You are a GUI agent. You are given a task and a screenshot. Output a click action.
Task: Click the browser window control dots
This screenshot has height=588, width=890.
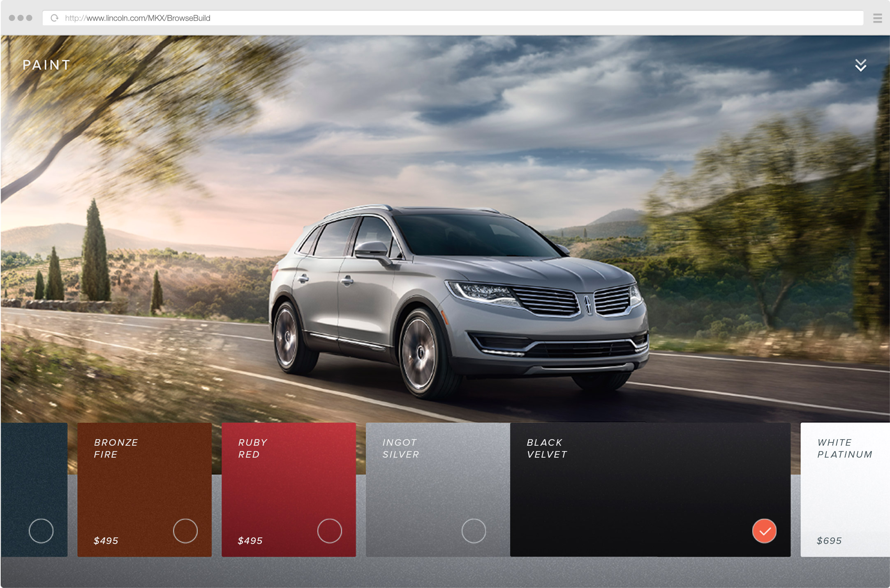21,18
